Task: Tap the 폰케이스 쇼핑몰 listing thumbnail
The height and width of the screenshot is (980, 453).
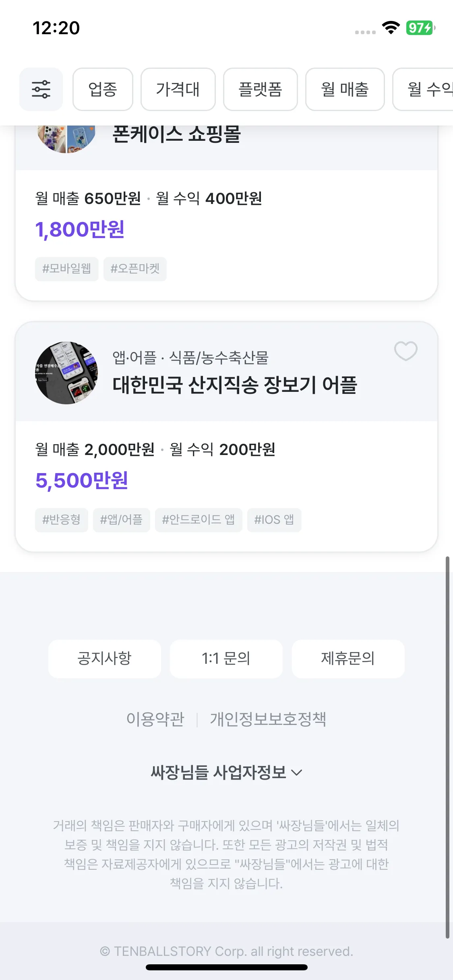Action: [66, 138]
